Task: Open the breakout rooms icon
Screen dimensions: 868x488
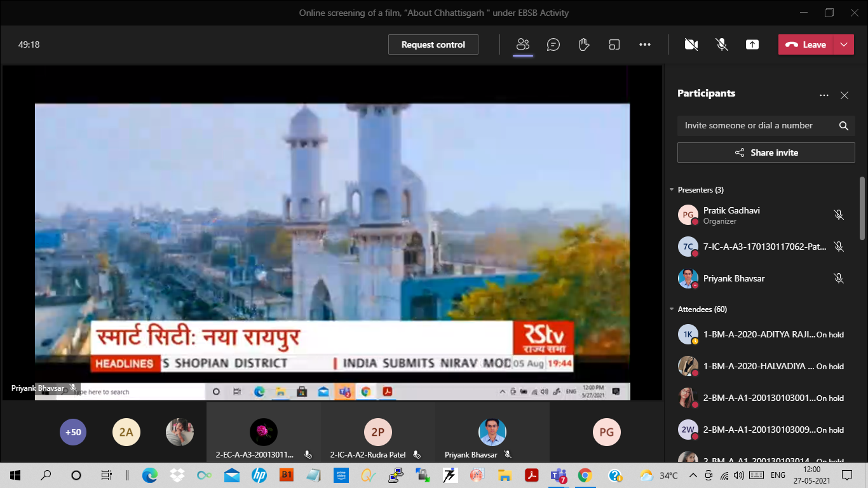Action: click(614, 44)
